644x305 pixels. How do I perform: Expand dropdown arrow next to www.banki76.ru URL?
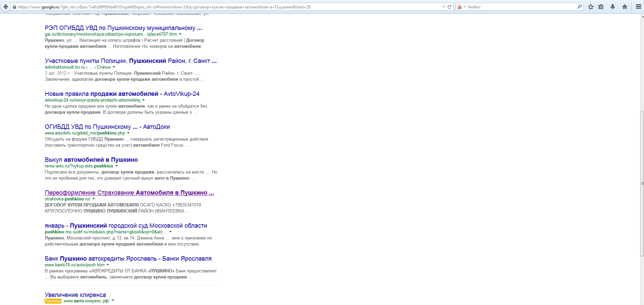(x=108, y=265)
